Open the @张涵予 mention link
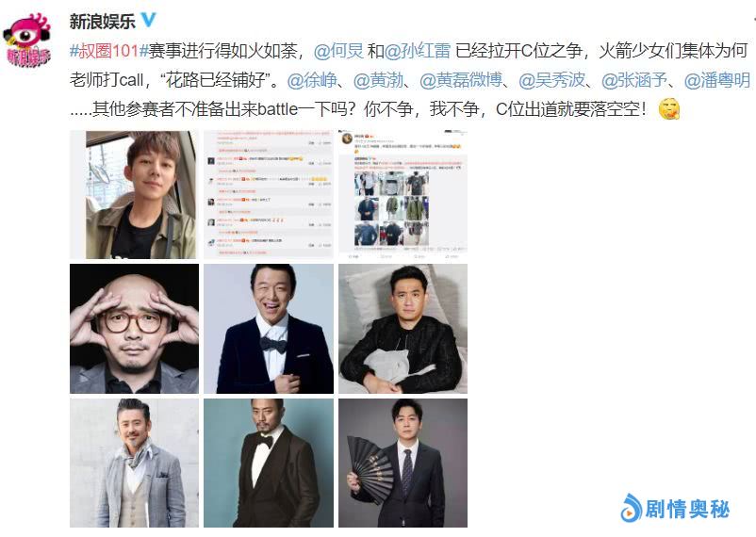This screenshot has height=537, width=756. [x=634, y=80]
